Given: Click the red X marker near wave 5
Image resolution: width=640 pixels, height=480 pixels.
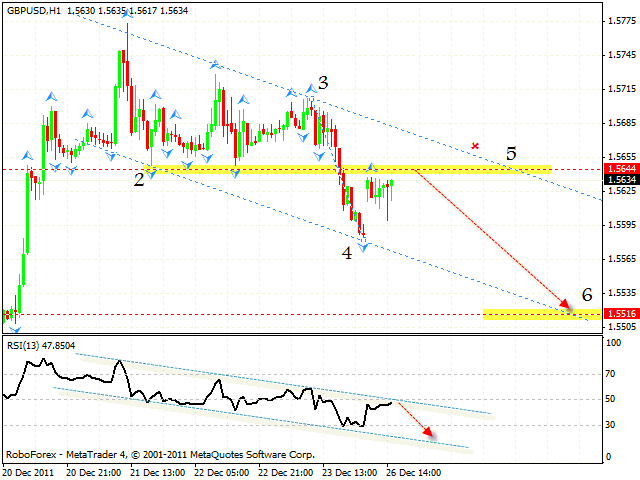Looking at the screenshot, I should (x=476, y=146).
